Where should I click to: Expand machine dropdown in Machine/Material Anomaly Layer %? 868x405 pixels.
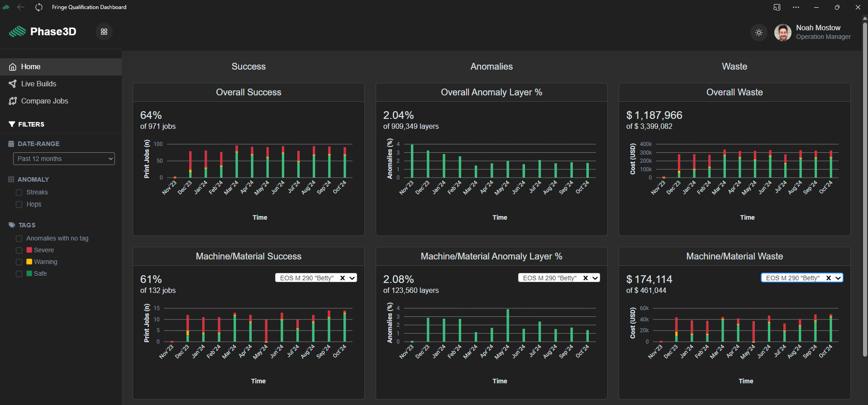(x=596, y=278)
